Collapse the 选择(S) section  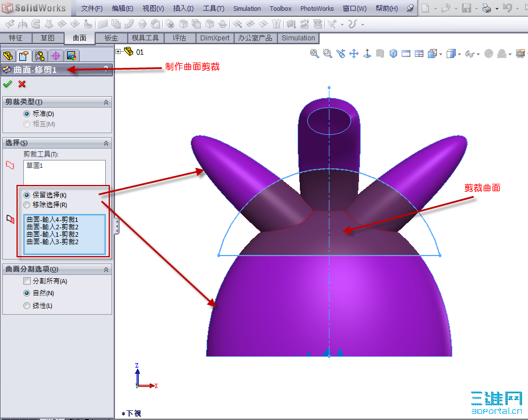(x=106, y=143)
